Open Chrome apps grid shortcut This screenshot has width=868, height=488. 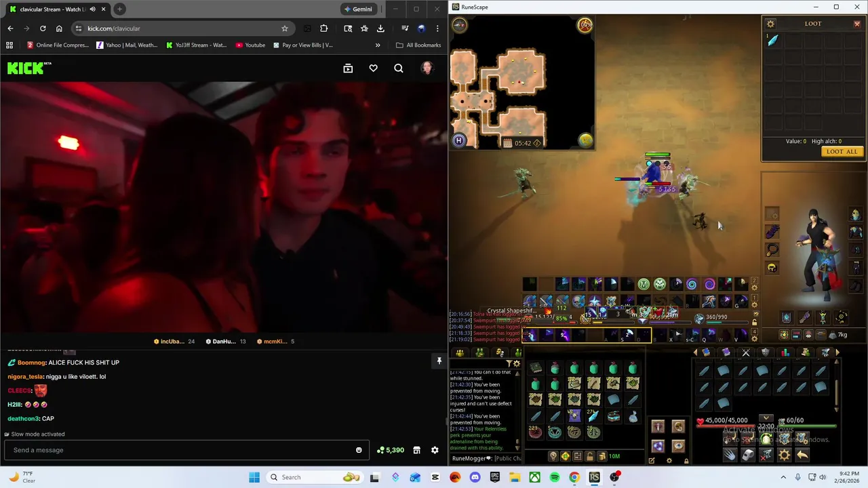pos(9,45)
